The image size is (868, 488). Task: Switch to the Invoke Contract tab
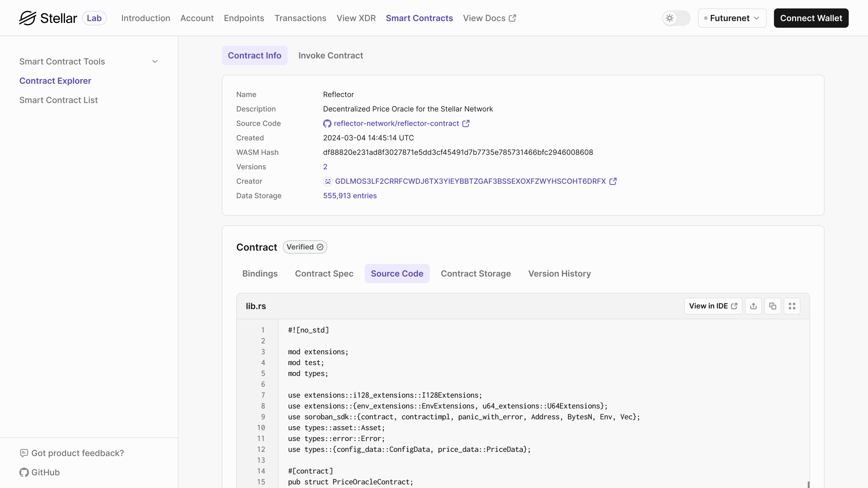tap(331, 55)
